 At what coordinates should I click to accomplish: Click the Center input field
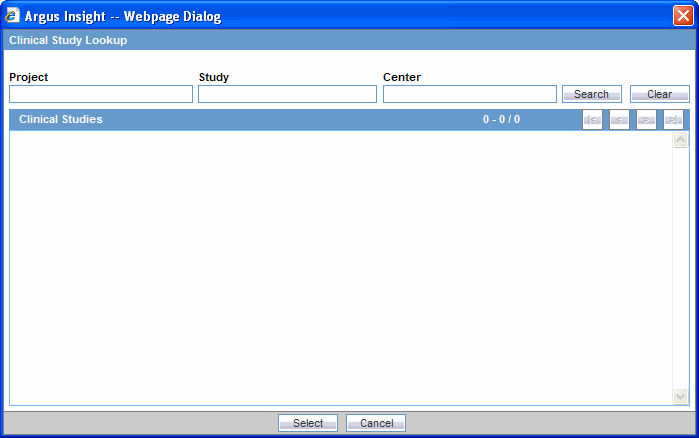[x=470, y=94]
